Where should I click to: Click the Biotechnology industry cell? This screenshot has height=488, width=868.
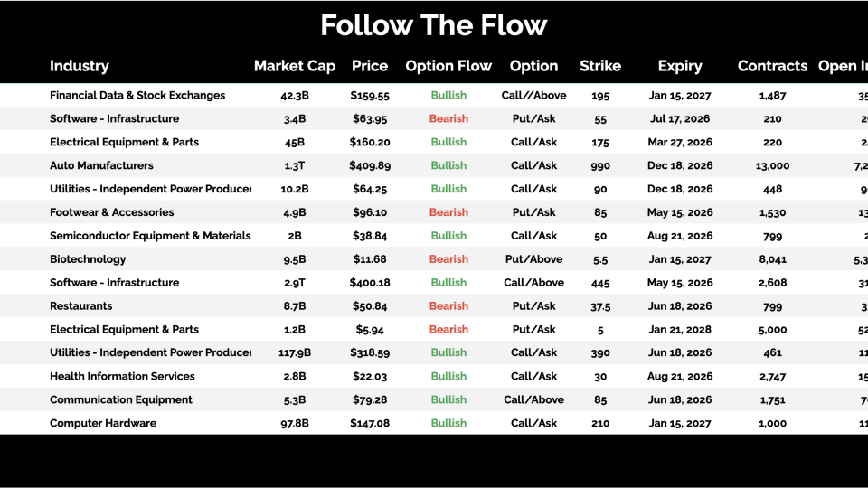[88, 259]
